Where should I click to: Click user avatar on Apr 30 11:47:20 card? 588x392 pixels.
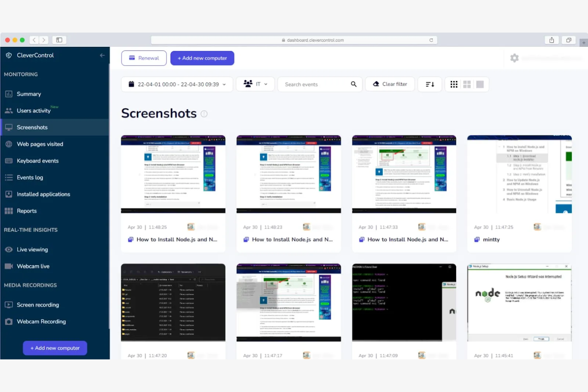tap(191, 355)
